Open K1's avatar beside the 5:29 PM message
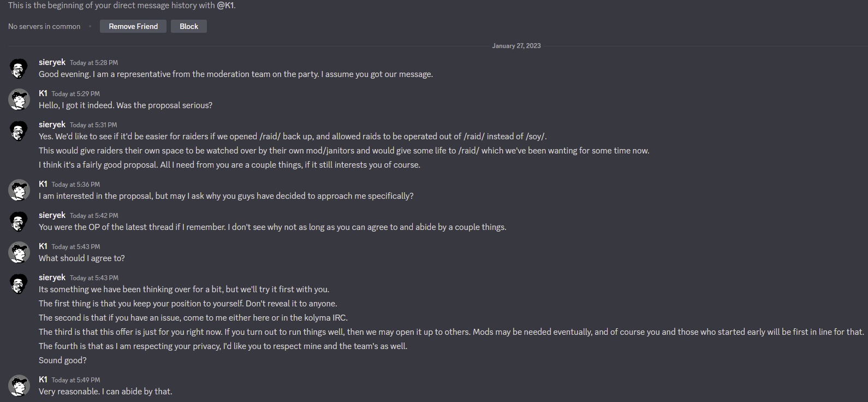Screen dimensions: 868x402 click(19, 99)
